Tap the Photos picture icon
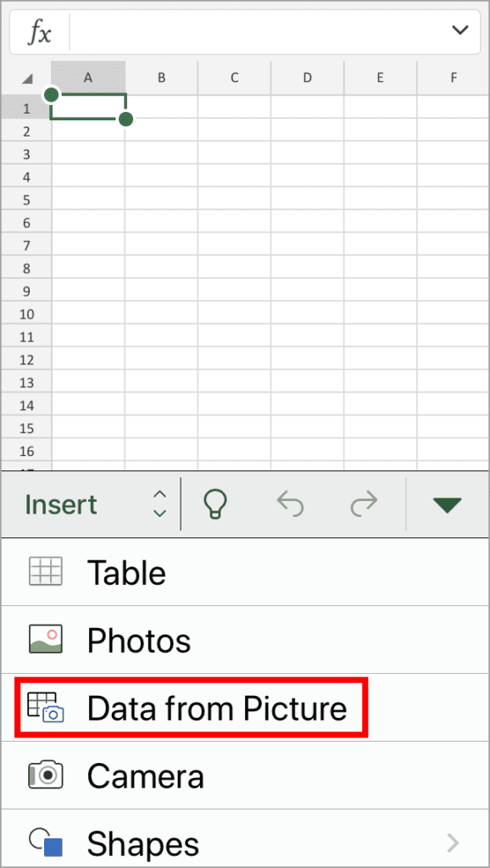This screenshot has width=490, height=868. (47, 640)
